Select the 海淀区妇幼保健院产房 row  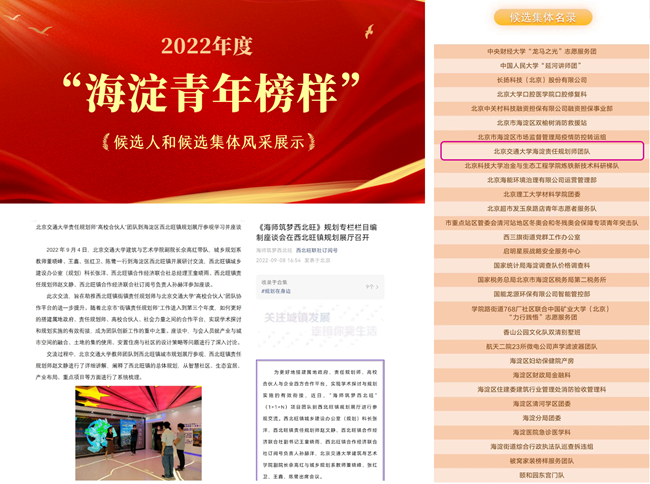pyautogui.click(x=541, y=360)
